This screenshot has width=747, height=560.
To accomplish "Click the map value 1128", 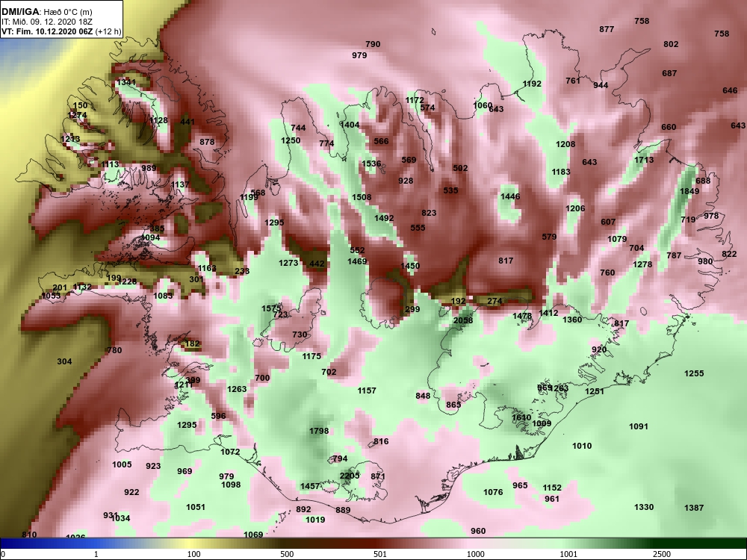I will (158, 120).
